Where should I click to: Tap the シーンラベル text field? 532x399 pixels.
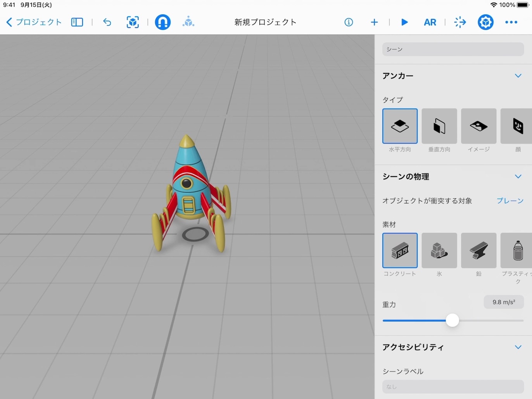(453, 387)
